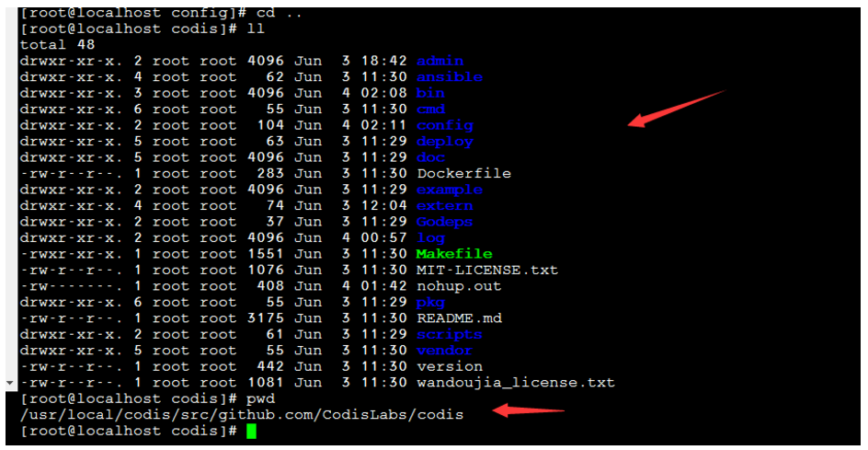Select the 'cmd' directory name
Screen dimensions: 868x450
pyautogui.click(x=430, y=110)
